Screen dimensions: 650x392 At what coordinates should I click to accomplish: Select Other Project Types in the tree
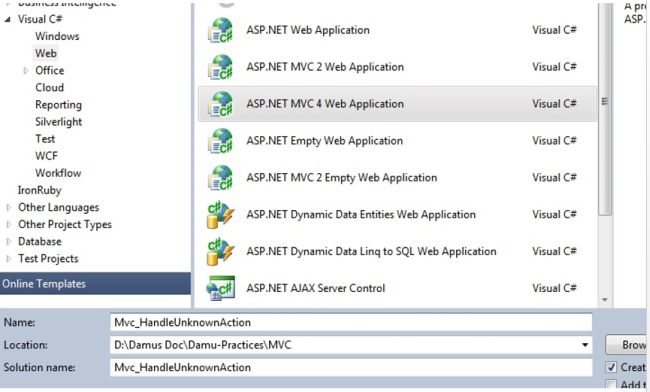65,224
